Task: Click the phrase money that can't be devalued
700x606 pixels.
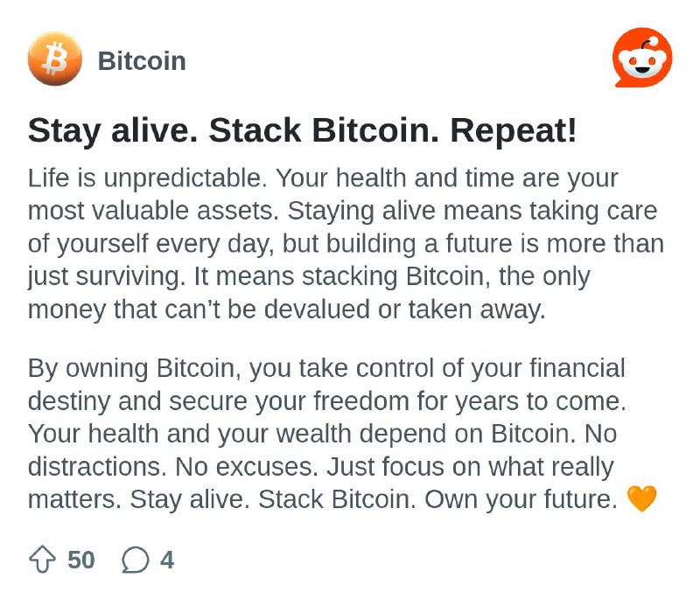Action: tap(199, 310)
